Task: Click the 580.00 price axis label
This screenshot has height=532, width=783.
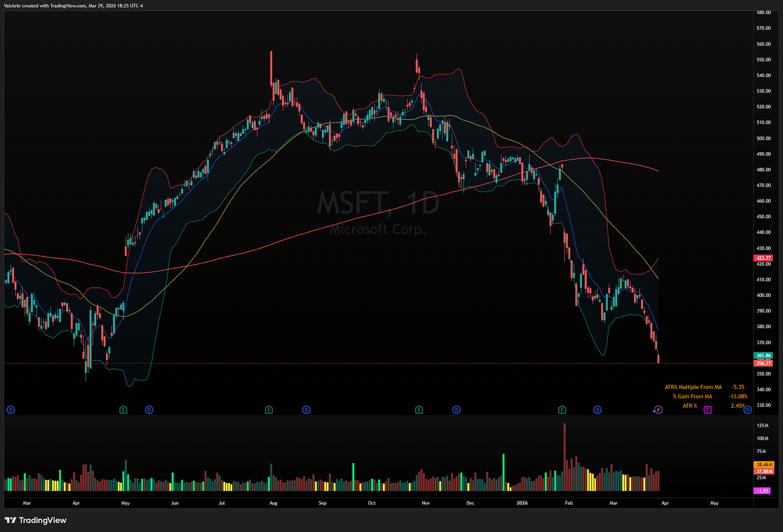Action: click(x=764, y=12)
